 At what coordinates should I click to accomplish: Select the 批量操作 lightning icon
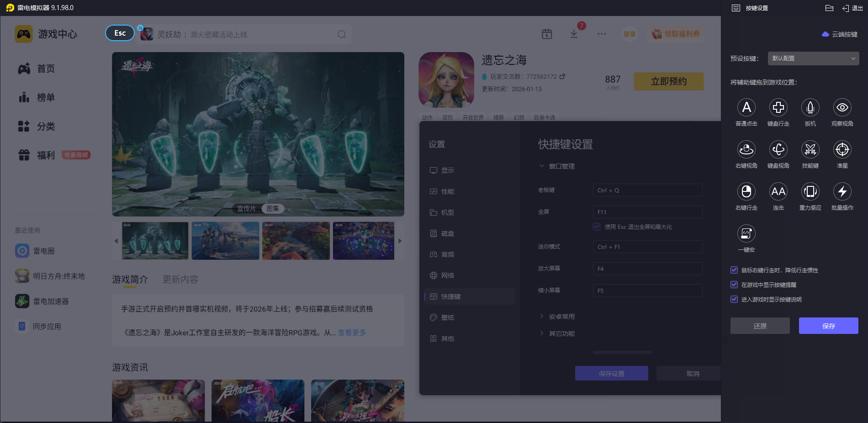tap(842, 192)
